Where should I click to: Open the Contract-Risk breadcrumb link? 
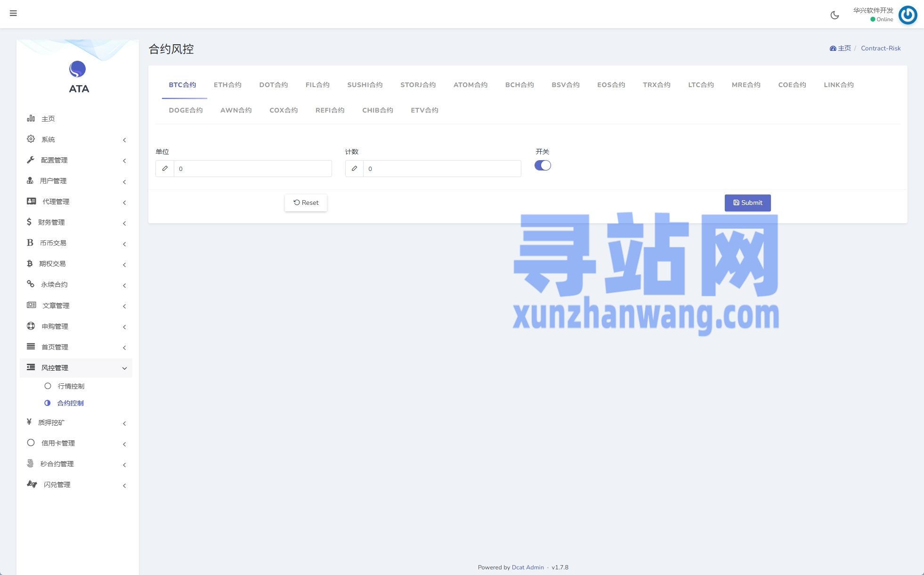click(x=881, y=48)
